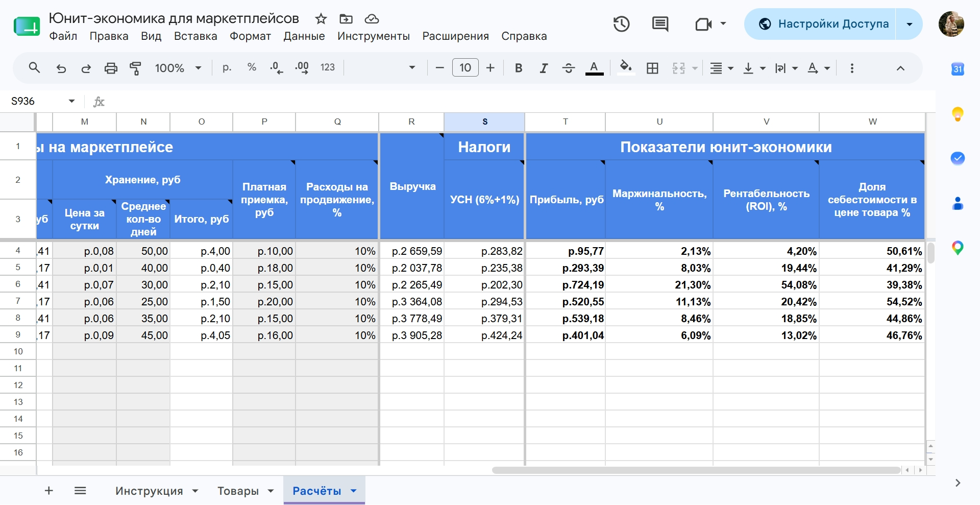Switch to the Инструкция sheet tab
Viewport: 980px width, 505px height.
coord(149,491)
